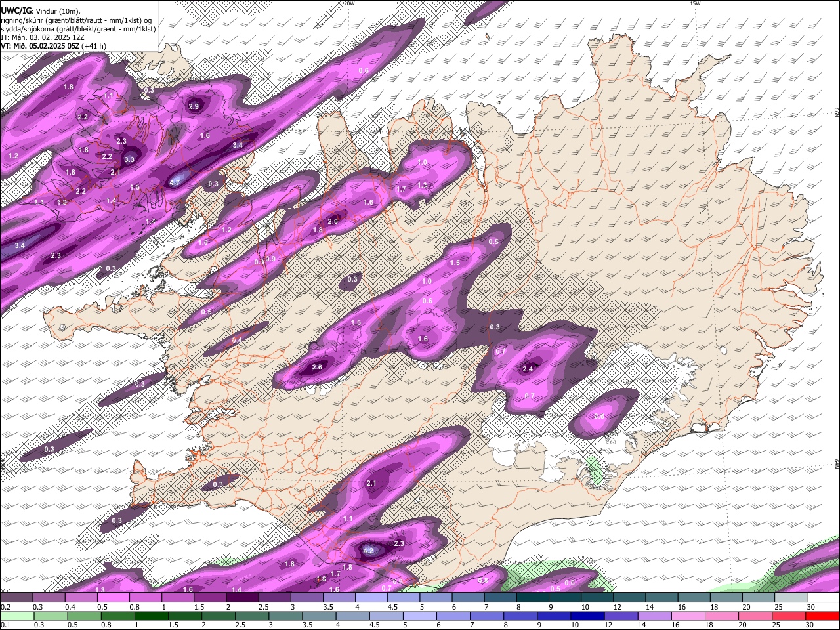This screenshot has height=630, width=840.
Task: Click the '30' label on lower scale
Action: 811,625
